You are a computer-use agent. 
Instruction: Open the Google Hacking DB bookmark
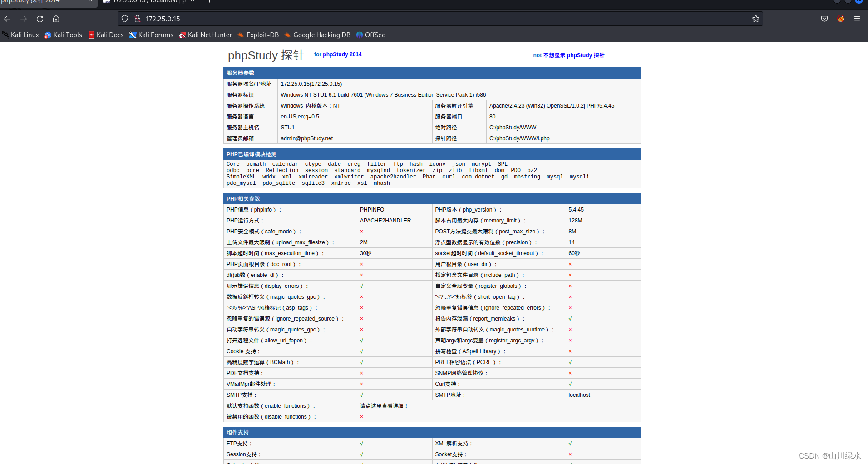click(317, 35)
